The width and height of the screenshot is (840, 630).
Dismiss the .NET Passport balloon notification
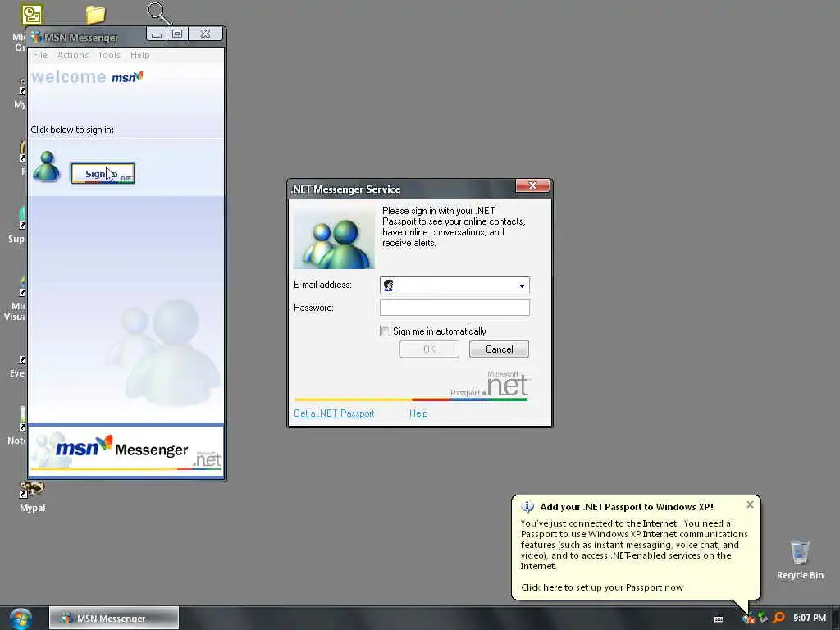click(750, 504)
